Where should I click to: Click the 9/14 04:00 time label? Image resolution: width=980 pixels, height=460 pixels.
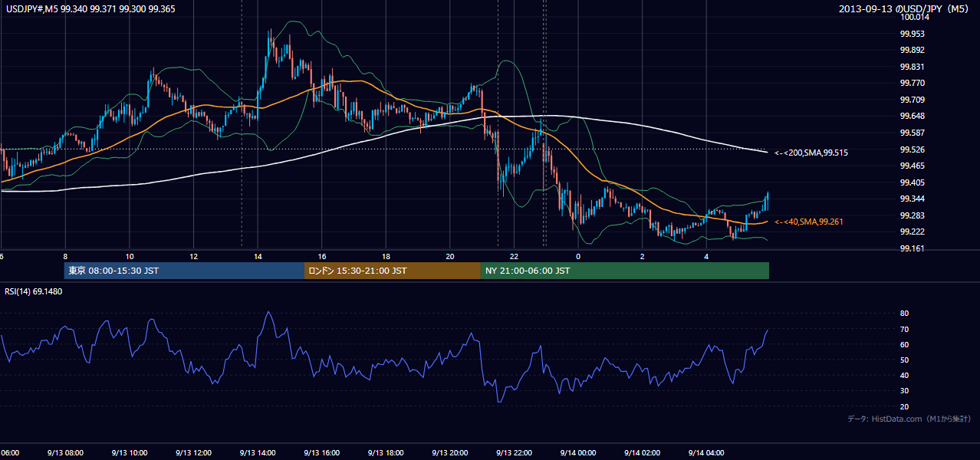(706, 453)
